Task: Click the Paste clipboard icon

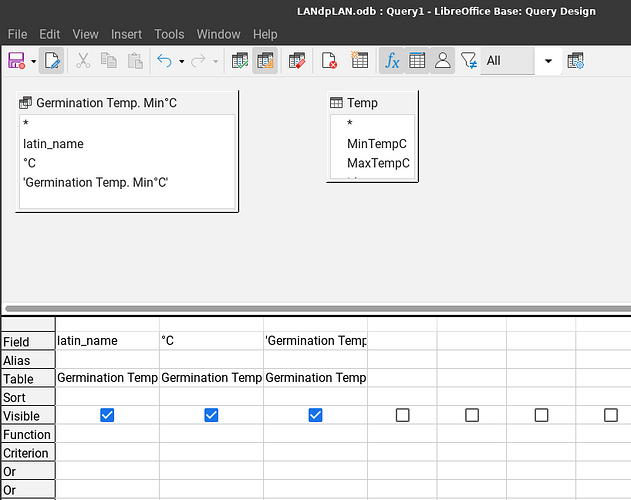Action: (x=135, y=61)
